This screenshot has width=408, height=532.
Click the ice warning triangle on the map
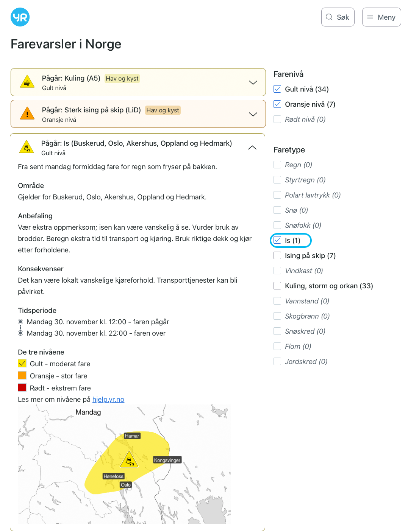point(129,460)
